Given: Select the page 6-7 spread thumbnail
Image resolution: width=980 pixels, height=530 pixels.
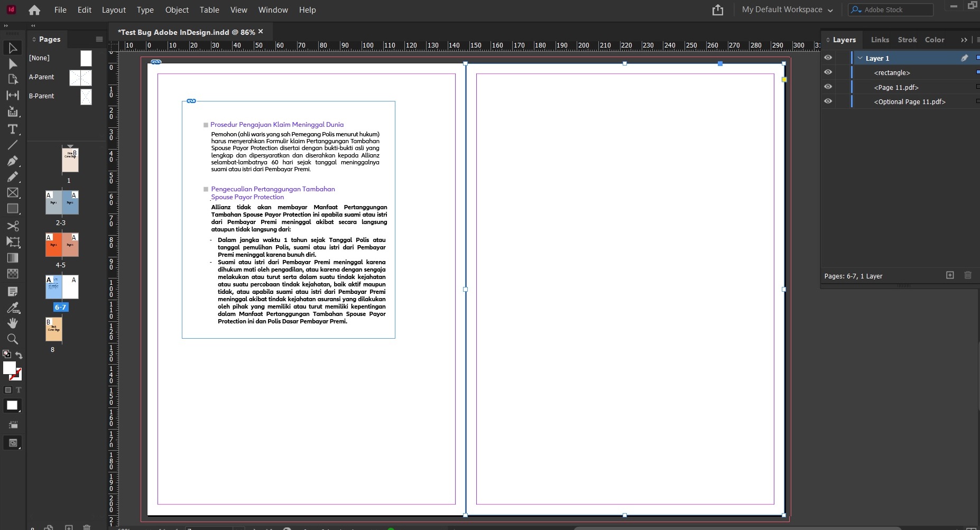Looking at the screenshot, I should coord(61,287).
